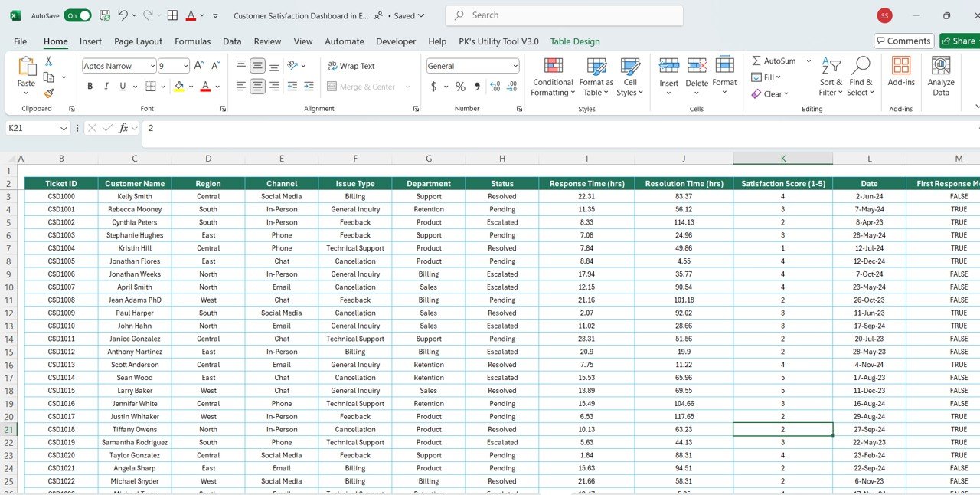Click the Format Painter brush icon
980x495 pixels.
pyautogui.click(x=48, y=93)
